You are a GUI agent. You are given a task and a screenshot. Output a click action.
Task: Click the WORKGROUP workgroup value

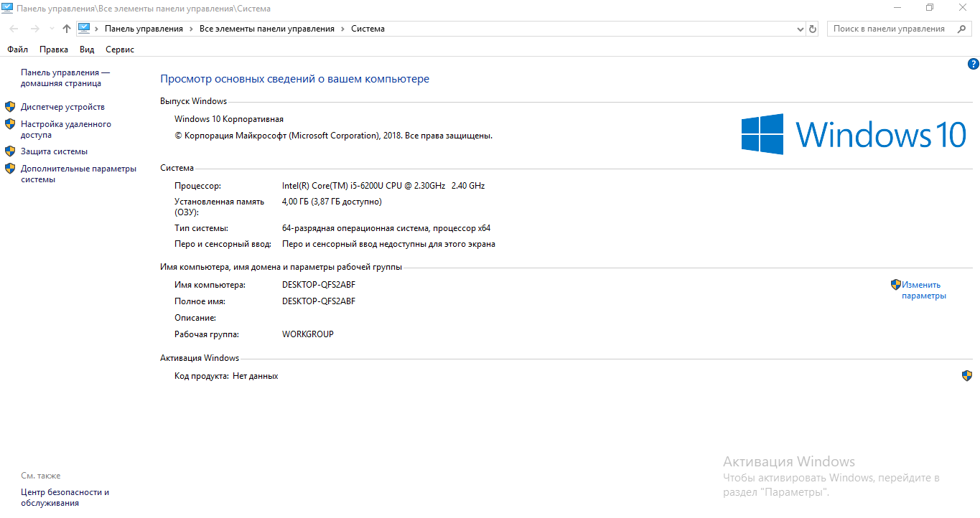click(308, 334)
